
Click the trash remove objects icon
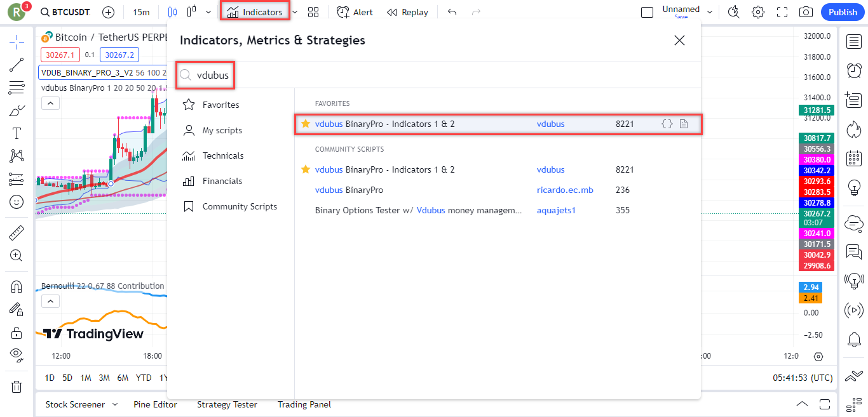pos(17,387)
